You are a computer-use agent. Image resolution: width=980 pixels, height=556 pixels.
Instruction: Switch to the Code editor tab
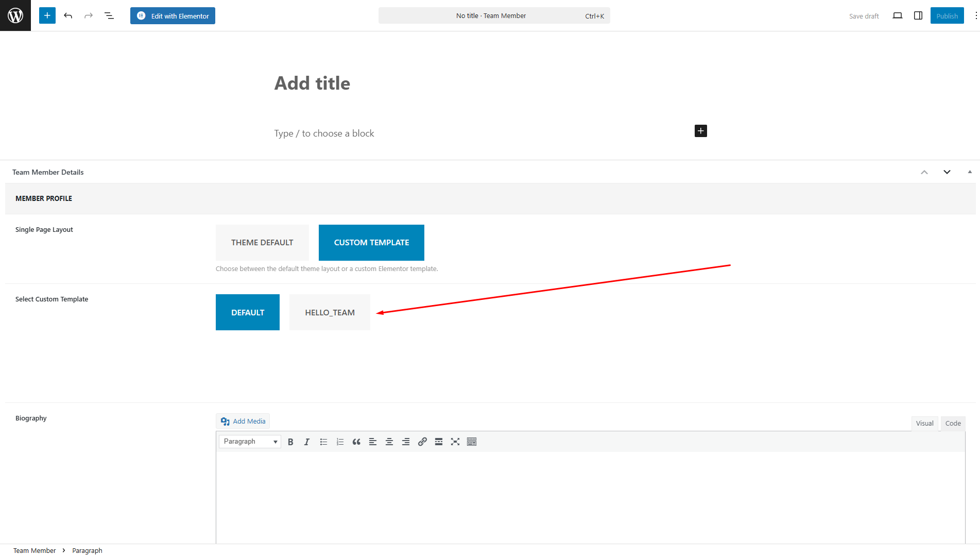[953, 423]
